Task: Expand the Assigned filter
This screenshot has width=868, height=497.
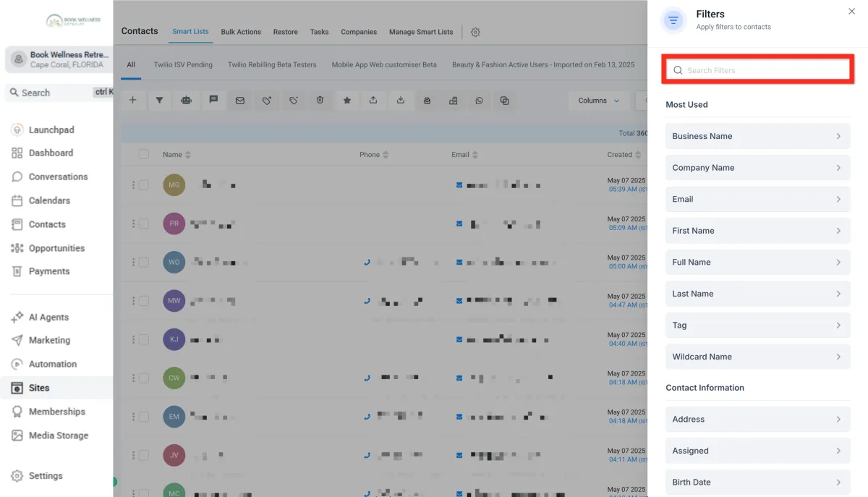Action: coord(757,451)
